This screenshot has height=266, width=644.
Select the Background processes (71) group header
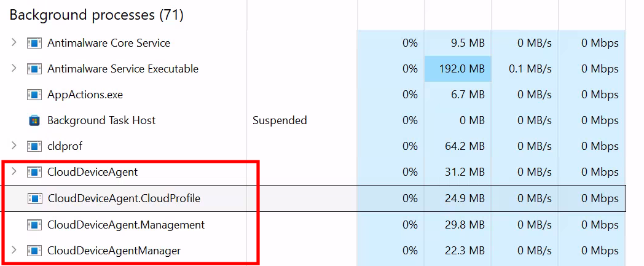tap(96, 15)
